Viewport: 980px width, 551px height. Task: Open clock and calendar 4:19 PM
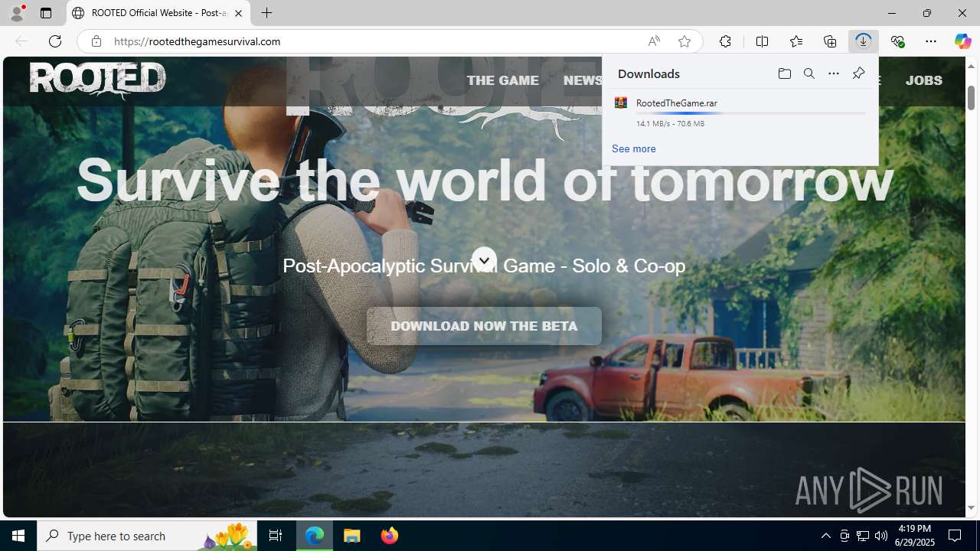coord(915,536)
